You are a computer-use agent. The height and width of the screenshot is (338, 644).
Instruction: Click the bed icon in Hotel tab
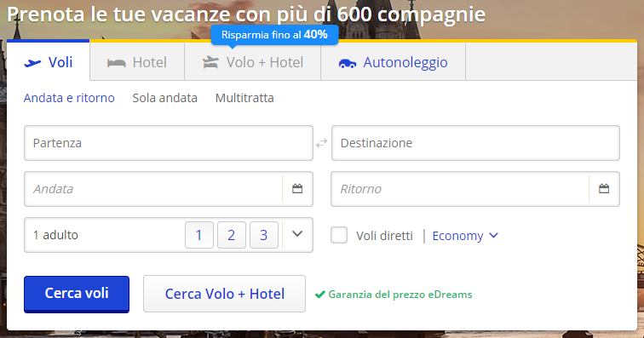tap(116, 63)
